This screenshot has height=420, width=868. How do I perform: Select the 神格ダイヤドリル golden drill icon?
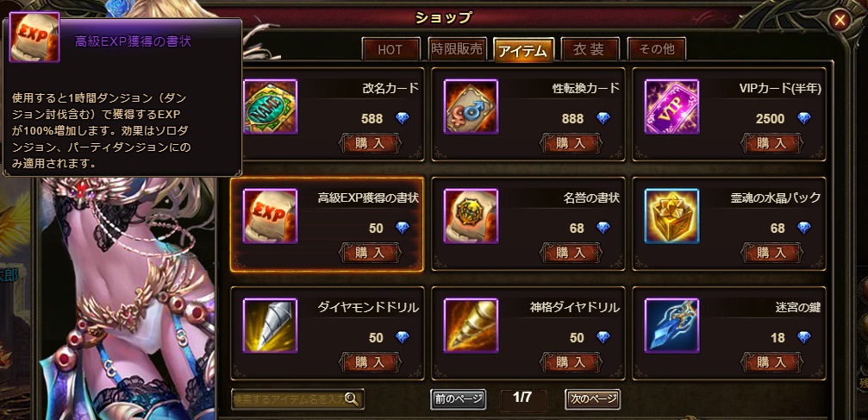[471, 326]
